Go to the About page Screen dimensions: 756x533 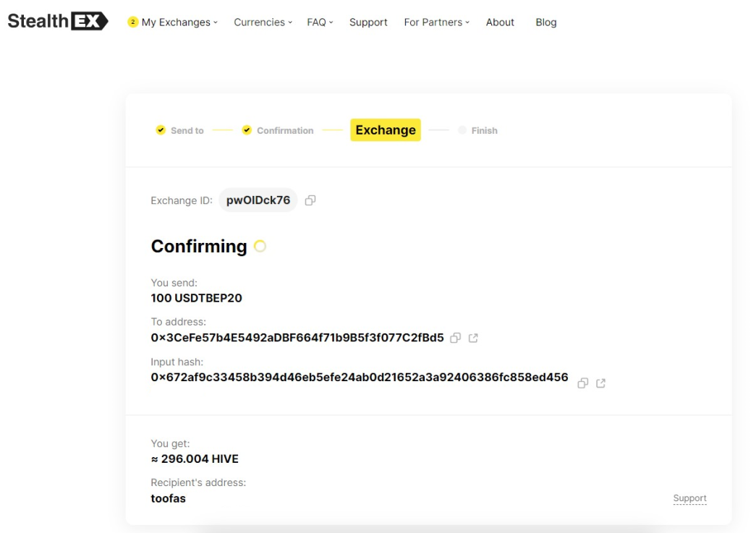pyautogui.click(x=500, y=22)
